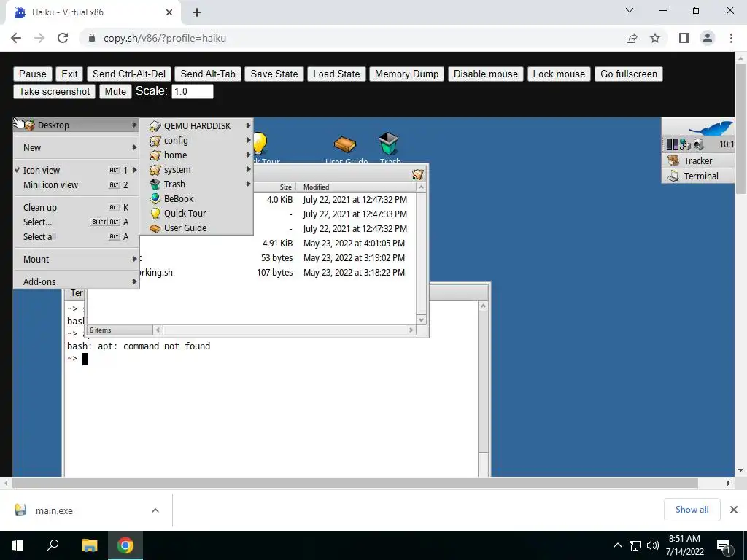Open Chrome three-dot menu
The width and height of the screenshot is (747, 560).
tap(731, 38)
